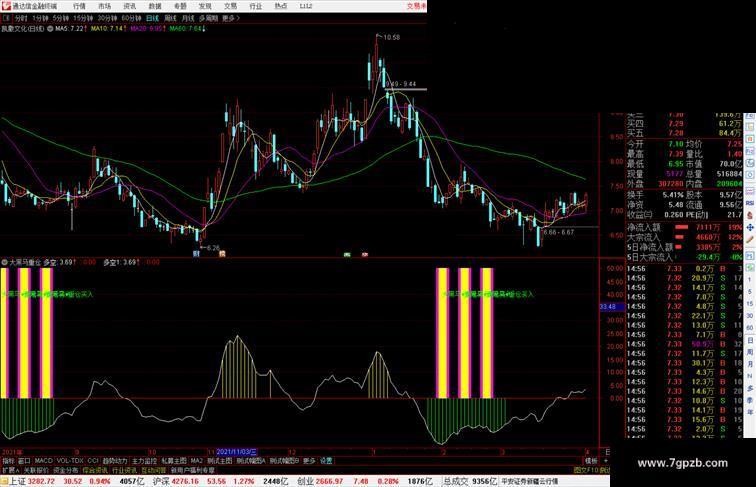Open the 交易 menu
756x487 pixels.
[x=230, y=6]
